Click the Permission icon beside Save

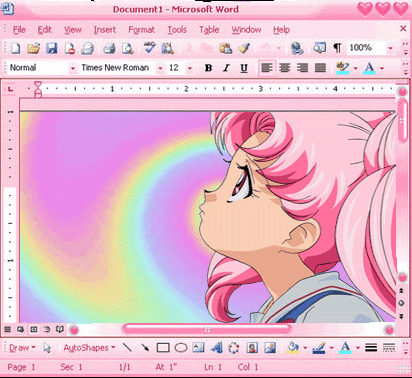point(70,49)
